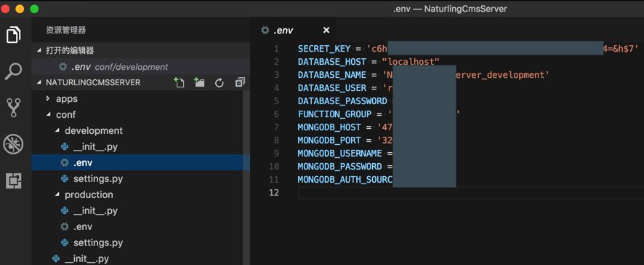Click MONGODB_PORT on line 8

point(329,141)
